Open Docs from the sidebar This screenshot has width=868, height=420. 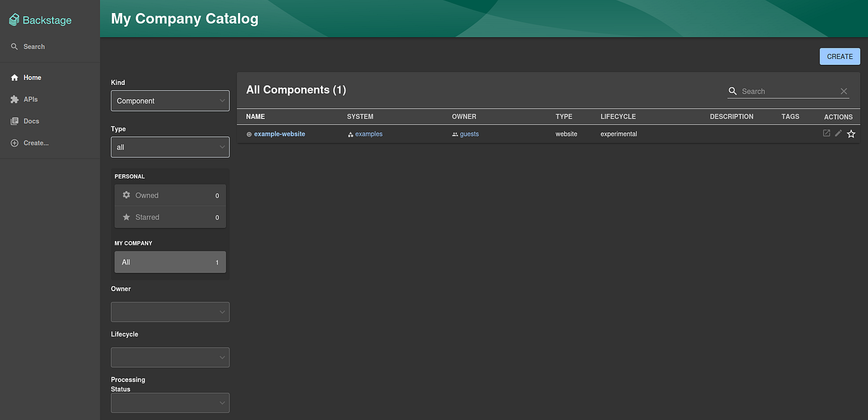(x=50, y=121)
